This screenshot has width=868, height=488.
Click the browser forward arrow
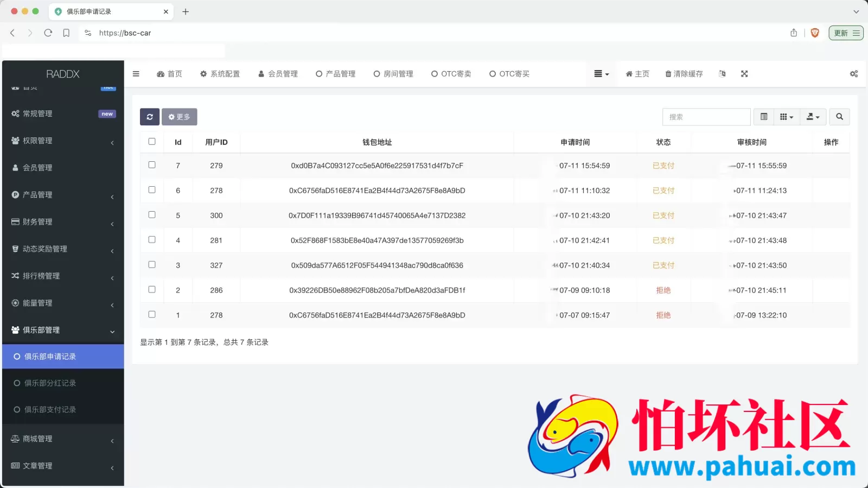click(x=30, y=33)
